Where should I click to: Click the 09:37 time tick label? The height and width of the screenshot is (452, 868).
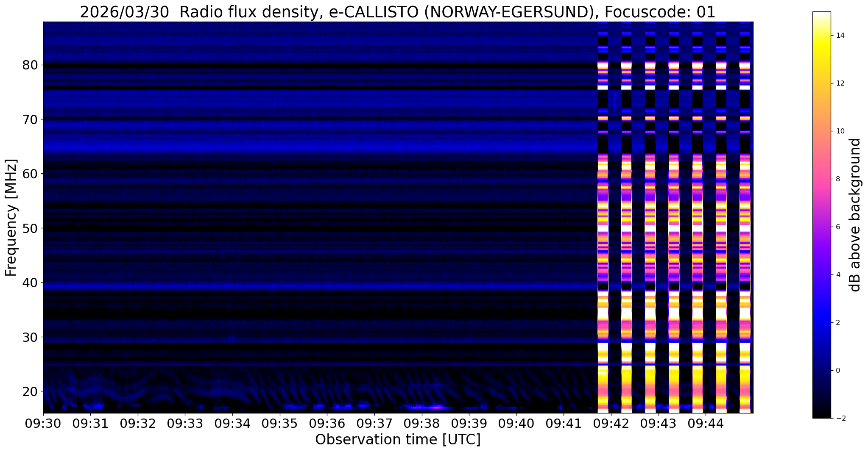pyautogui.click(x=374, y=424)
